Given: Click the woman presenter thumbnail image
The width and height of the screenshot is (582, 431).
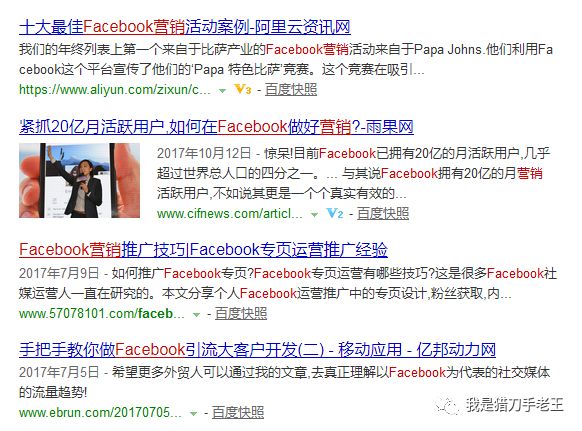Looking at the screenshot, I should [x=79, y=180].
